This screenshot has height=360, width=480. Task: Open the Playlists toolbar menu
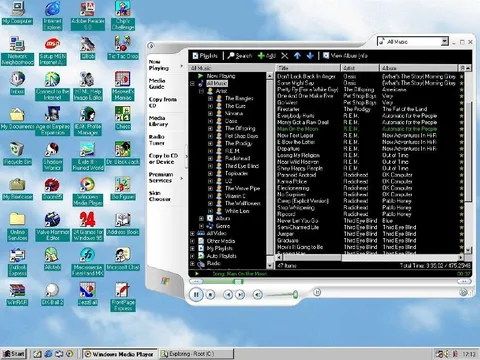[205, 56]
